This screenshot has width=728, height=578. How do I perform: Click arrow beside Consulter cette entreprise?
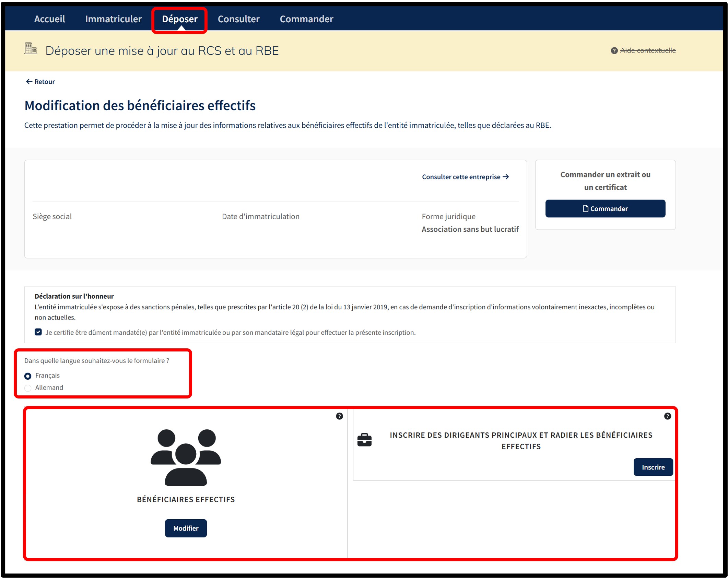[x=506, y=177]
